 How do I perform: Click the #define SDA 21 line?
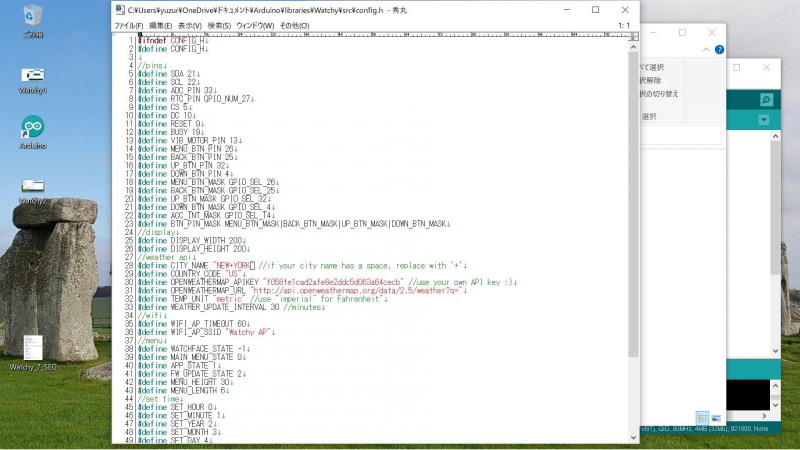(x=169, y=74)
